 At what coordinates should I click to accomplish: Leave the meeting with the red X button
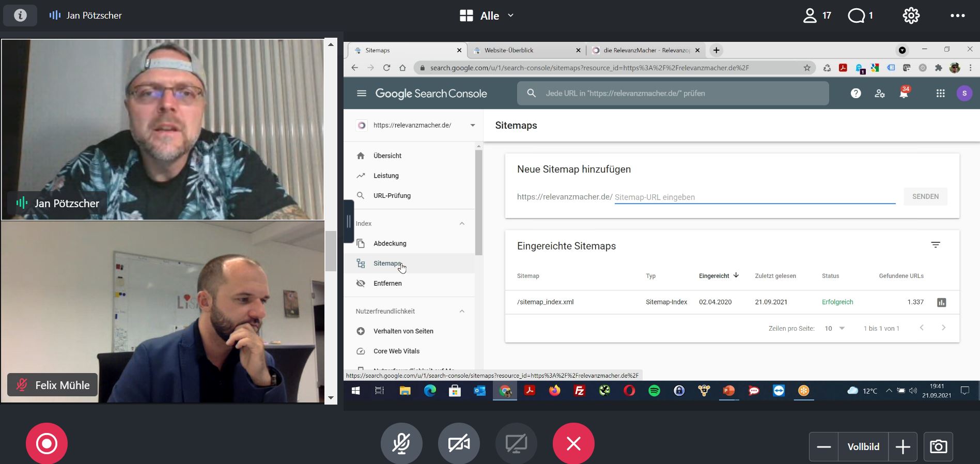(573, 443)
